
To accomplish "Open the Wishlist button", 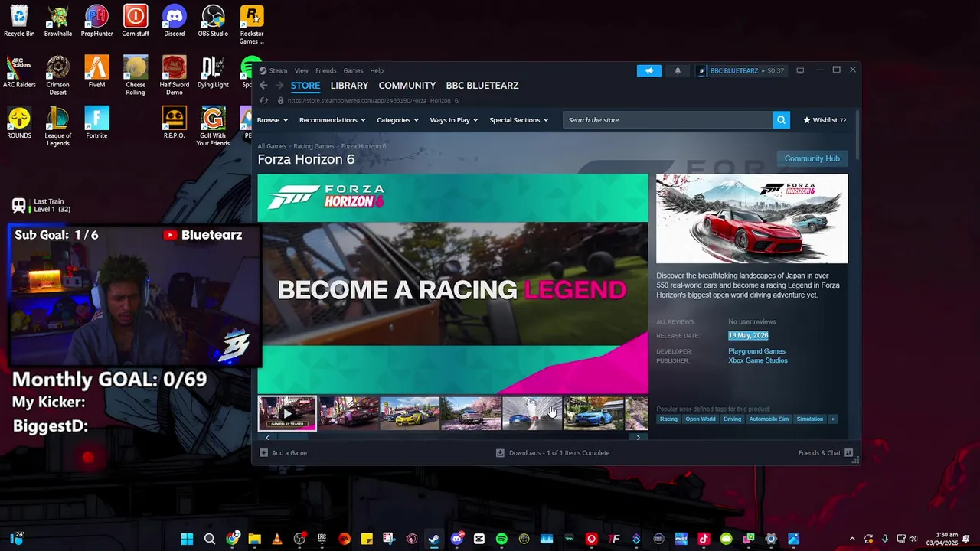I will tap(825, 120).
